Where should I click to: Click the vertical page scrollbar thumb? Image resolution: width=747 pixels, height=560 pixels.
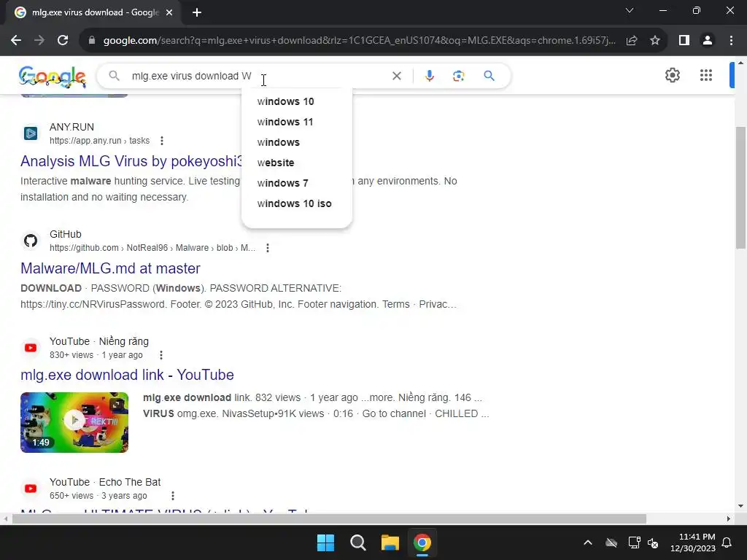(x=740, y=187)
